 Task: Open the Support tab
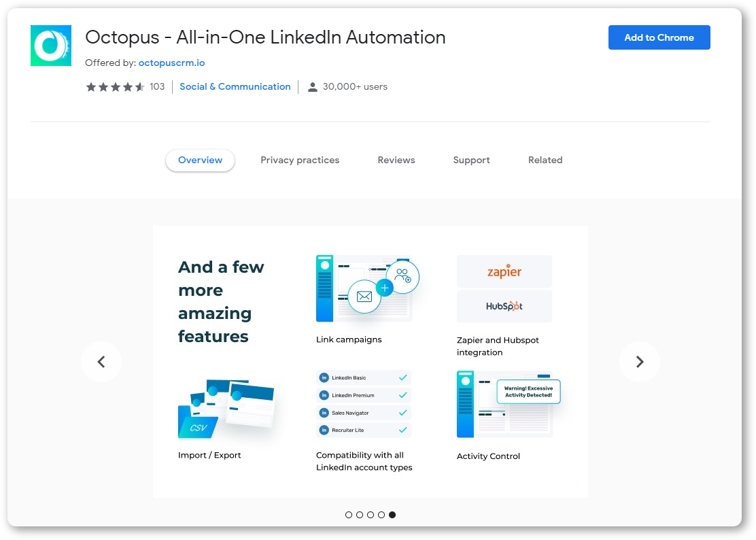472,160
